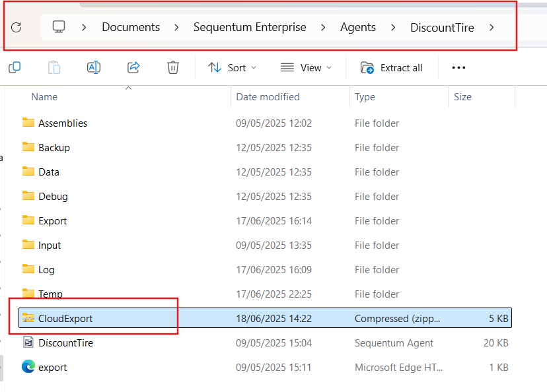Click the Share icon in toolbar

click(x=133, y=67)
